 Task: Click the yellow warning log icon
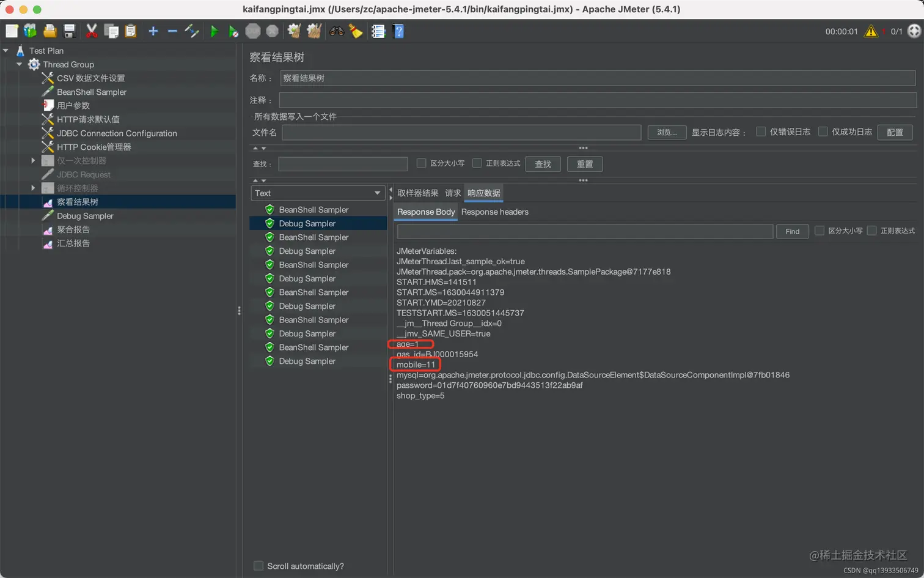(x=871, y=31)
